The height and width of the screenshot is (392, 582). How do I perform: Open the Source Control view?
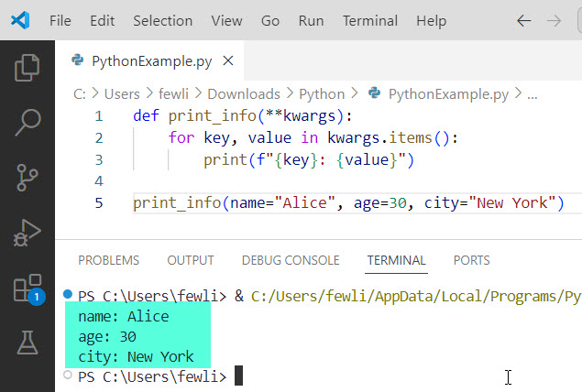tap(27, 178)
